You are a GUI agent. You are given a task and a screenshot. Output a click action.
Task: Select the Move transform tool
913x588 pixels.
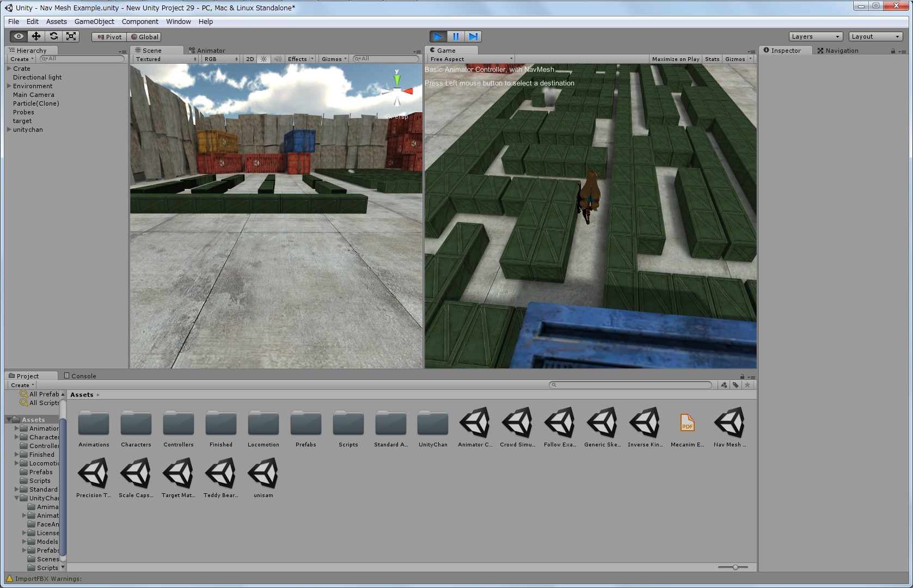click(x=36, y=36)
